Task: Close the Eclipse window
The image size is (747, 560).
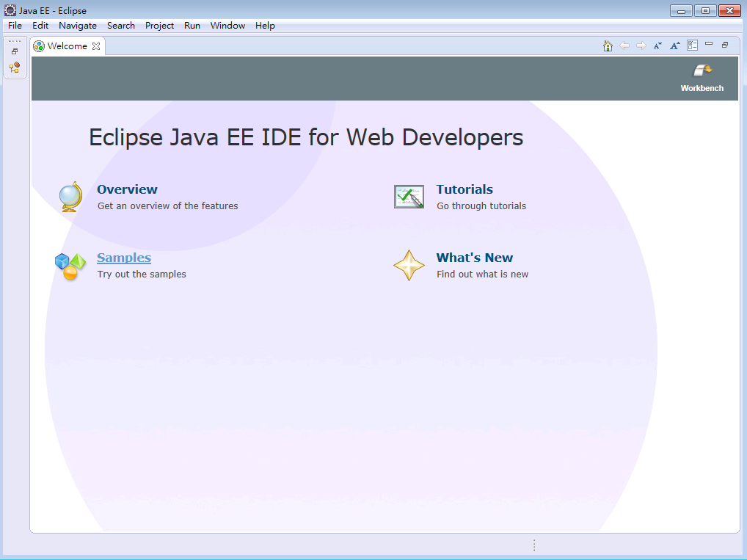Action: click(729, 10)
